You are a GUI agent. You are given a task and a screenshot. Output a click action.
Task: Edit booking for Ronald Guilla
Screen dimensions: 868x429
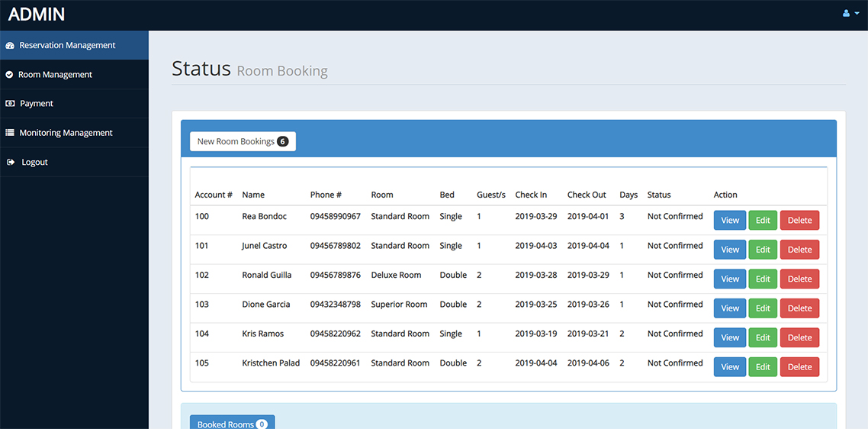[x=763, y=279]
